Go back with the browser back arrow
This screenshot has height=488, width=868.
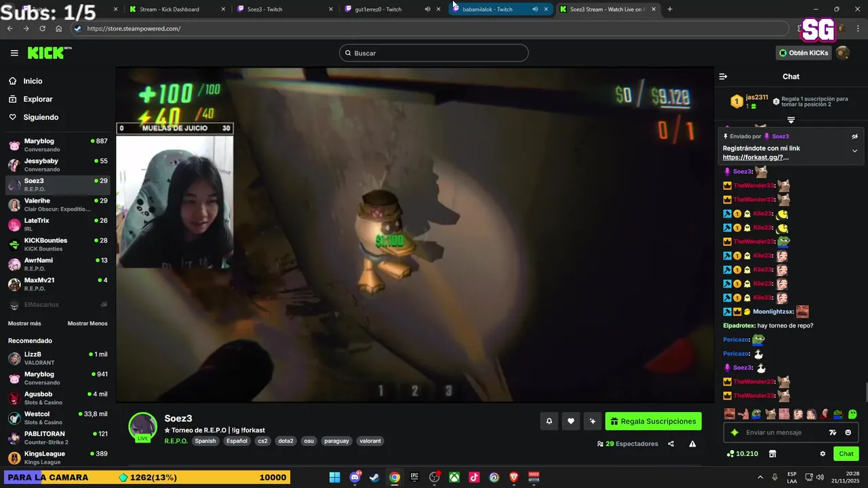click(x=10, y=28)
